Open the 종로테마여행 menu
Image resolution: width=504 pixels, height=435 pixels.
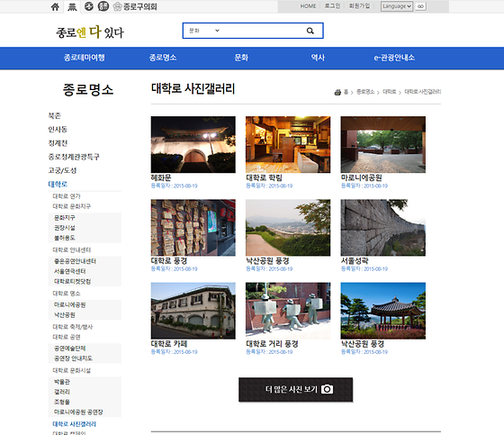pos(85,58)
